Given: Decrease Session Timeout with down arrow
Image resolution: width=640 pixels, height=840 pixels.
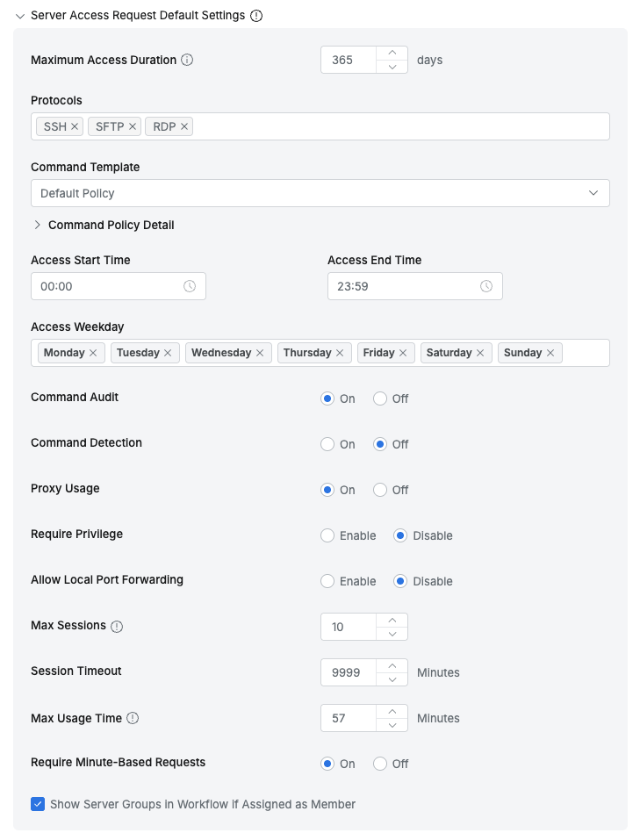Looking at the screenshot, I should tap(392, 679).
